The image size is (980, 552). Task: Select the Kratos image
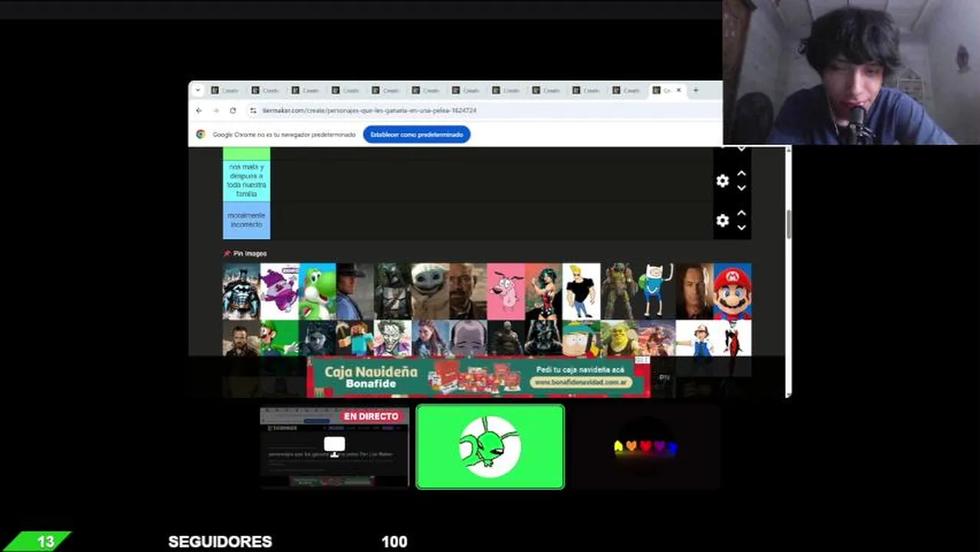[x=506, y=338]
